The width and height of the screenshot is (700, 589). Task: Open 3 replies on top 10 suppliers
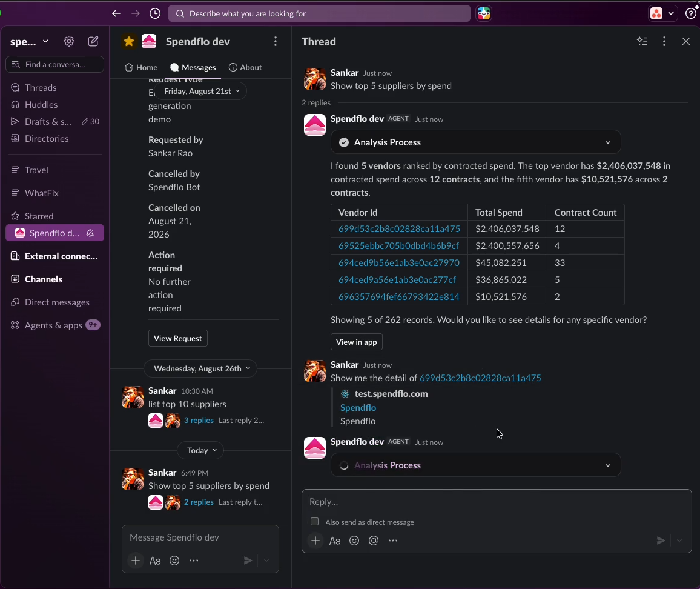click(199, 420)
